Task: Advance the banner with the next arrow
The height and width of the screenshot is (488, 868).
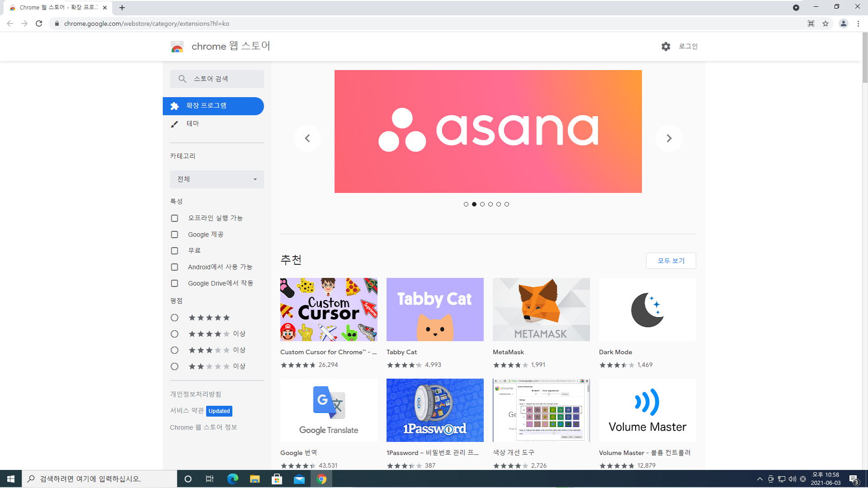Action: [669, 138]
